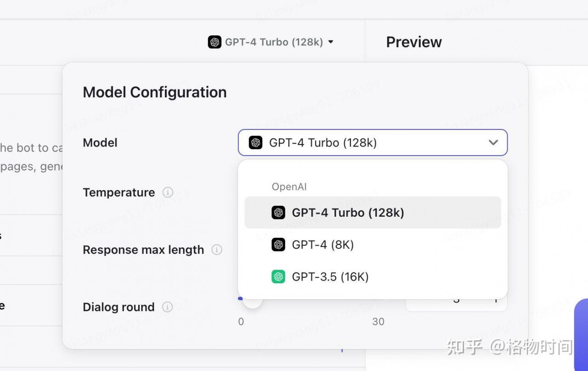Click the Temperature label
Image resolution: width=588 pixels, height=371 pixels.
pos(119,192)
